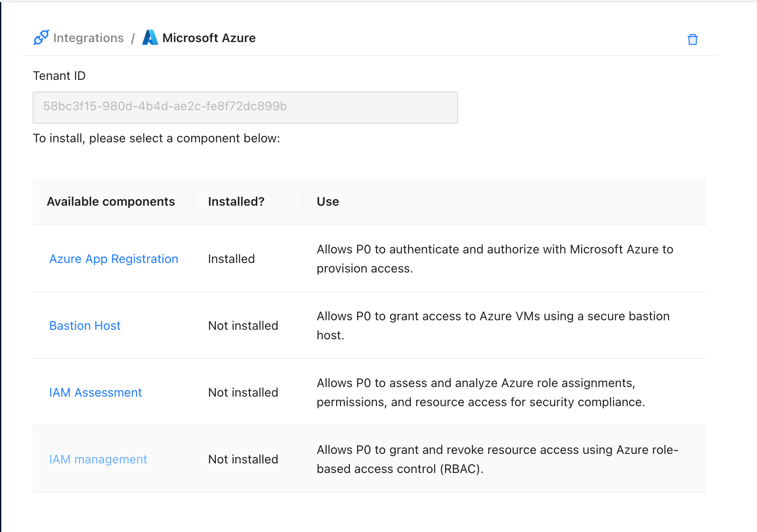Focus the Tenant ID input field
The width and height of the screenshot is (757, 532).
pyautogui.click(x=245, y=107)
